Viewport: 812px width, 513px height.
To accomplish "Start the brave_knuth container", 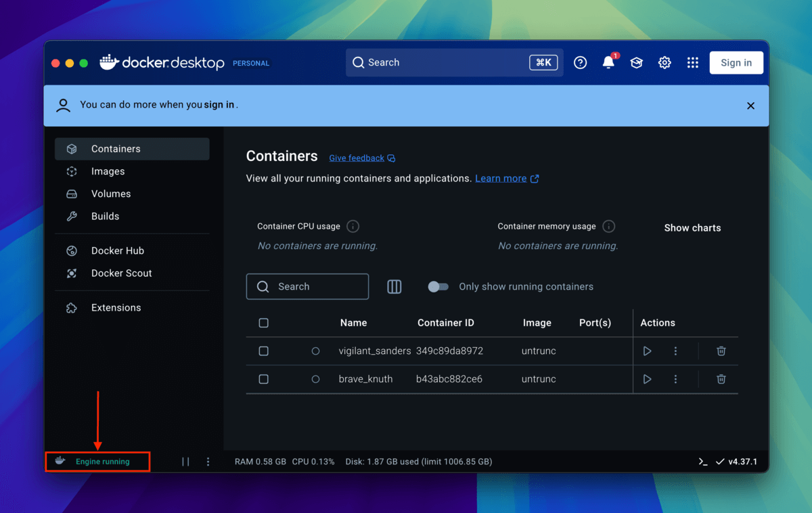I will (x=647, y=379).
